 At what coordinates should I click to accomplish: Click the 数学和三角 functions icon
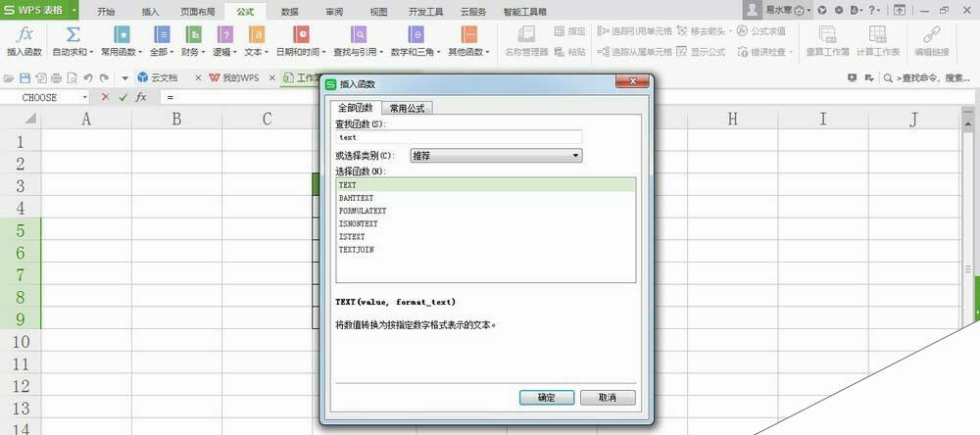click(416, 34)
